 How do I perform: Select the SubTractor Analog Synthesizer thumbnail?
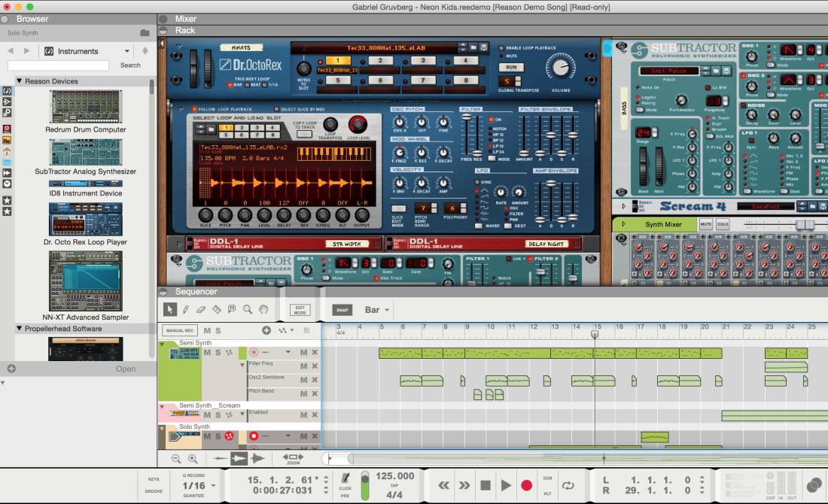pyautogui.click(x=86, y=152)
